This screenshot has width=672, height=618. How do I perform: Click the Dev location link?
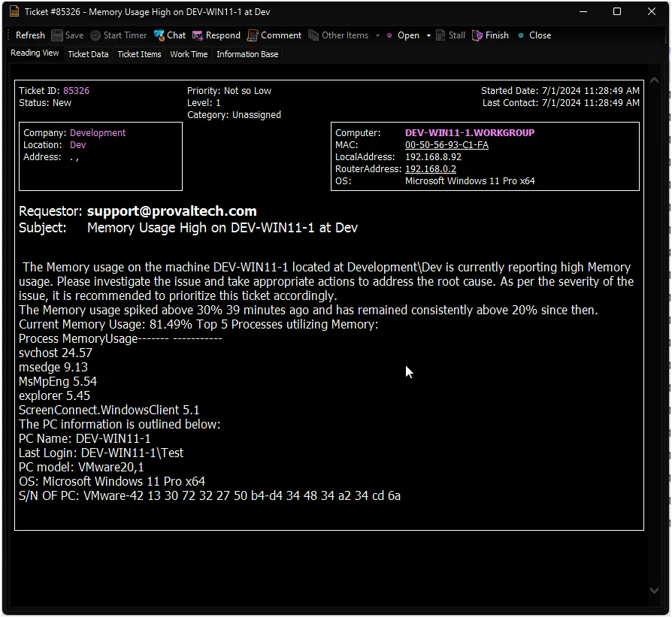point(78,145)
